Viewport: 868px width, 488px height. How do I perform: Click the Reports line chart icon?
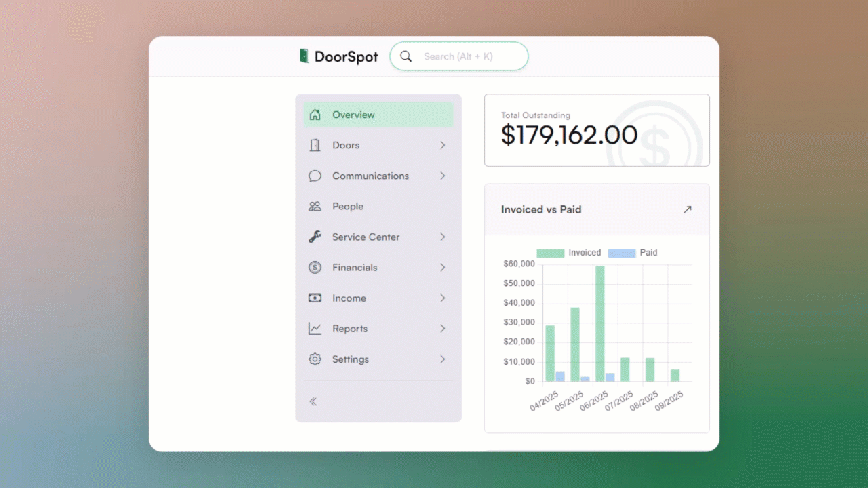pos(315,328)
